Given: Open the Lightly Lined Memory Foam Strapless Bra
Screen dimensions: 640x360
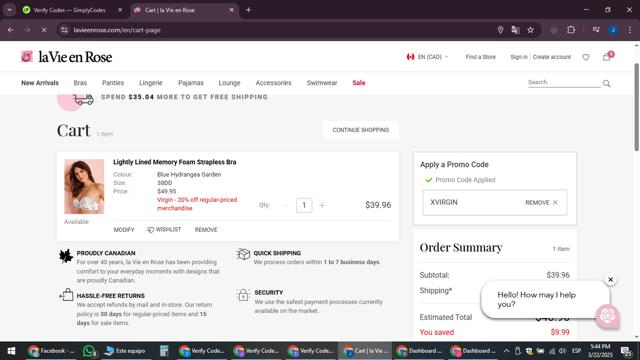Looking at the screenshot, I should tap(175, 162).
